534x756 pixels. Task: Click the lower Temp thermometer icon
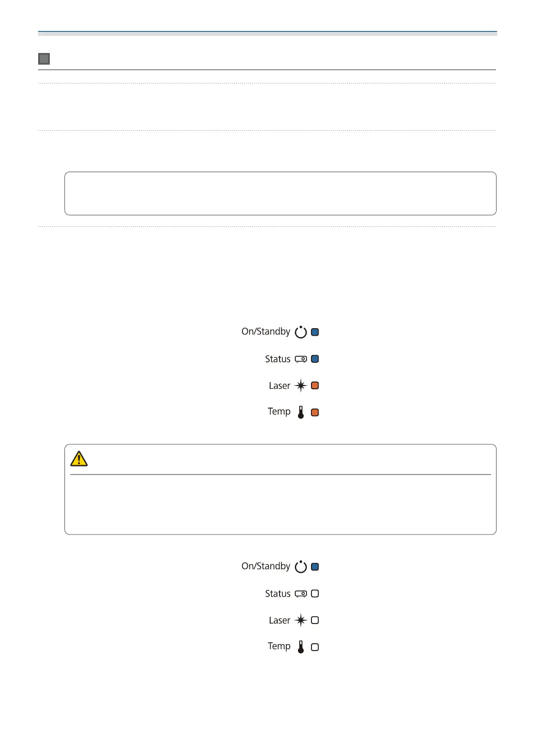click(x=301, y=647)
